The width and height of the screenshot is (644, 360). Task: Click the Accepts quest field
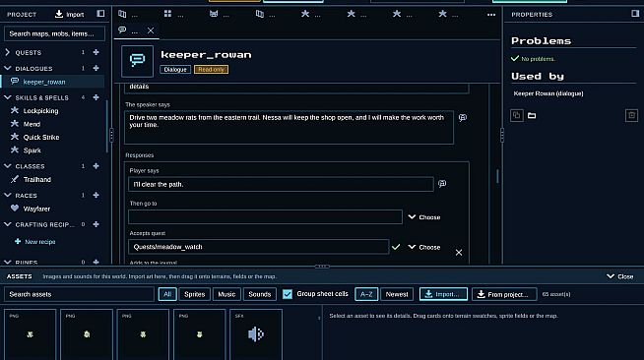pos(259,247)
